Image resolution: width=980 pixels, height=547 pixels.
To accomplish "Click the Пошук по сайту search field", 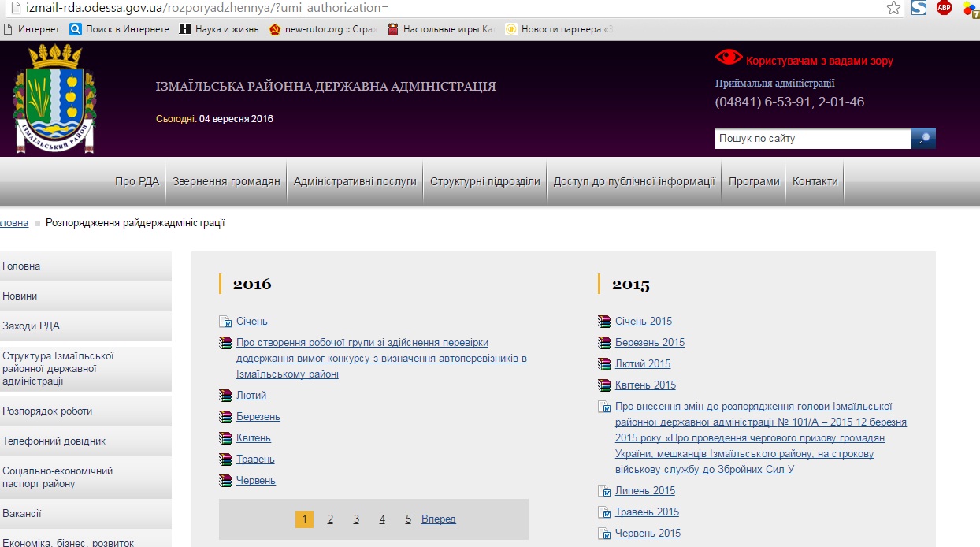I will point(812,139).
